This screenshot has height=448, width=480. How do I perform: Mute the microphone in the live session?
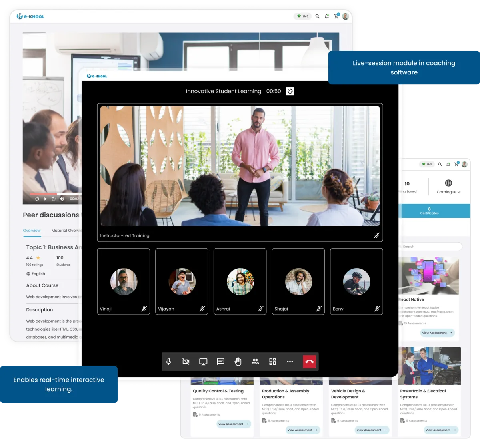(x=168, y=361)
